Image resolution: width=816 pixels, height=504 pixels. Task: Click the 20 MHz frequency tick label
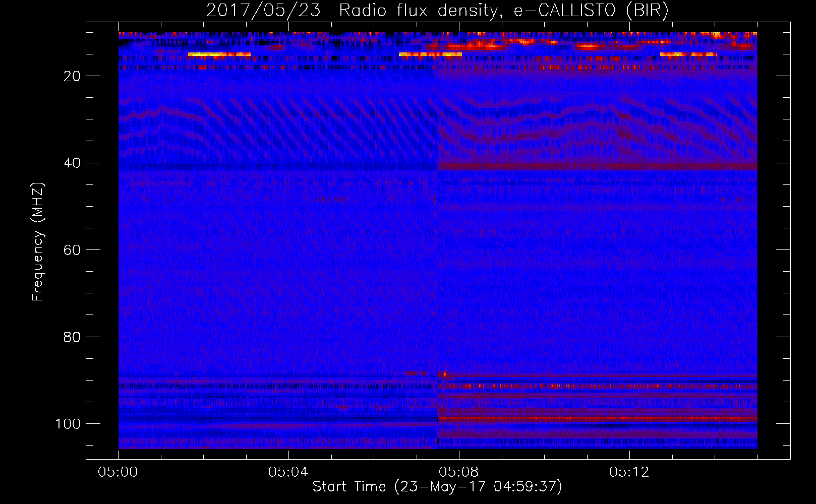[x=72, y=76]
